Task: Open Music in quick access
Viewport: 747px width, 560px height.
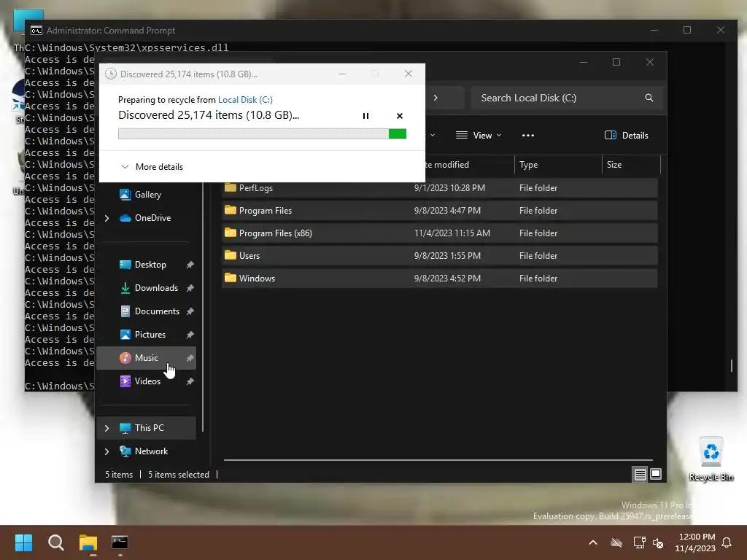Action: (x=146, y=357)
